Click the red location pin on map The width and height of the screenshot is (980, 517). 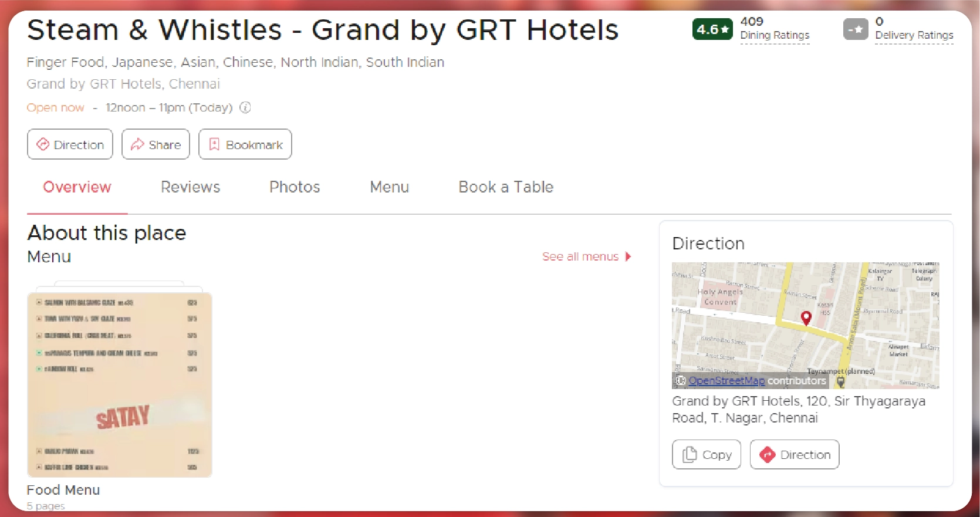pyautogui.click(x=806, y=318)
